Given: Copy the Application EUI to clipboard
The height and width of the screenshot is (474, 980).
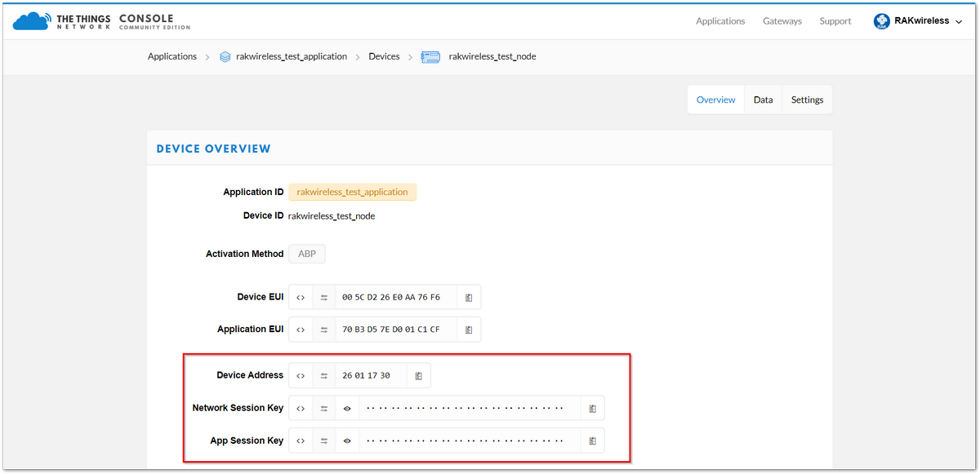Looking at the screenshot, I should pyautogui.click(x=469, y=330).
